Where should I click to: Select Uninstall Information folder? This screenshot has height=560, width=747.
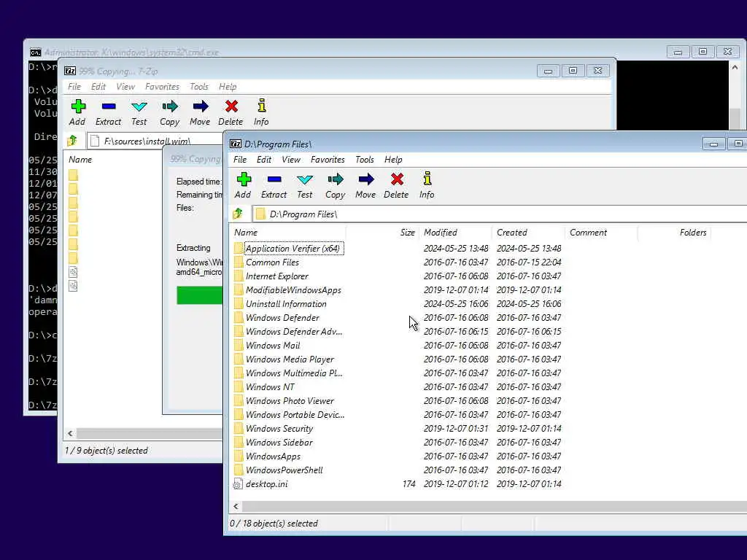click(x=286, y=304)
